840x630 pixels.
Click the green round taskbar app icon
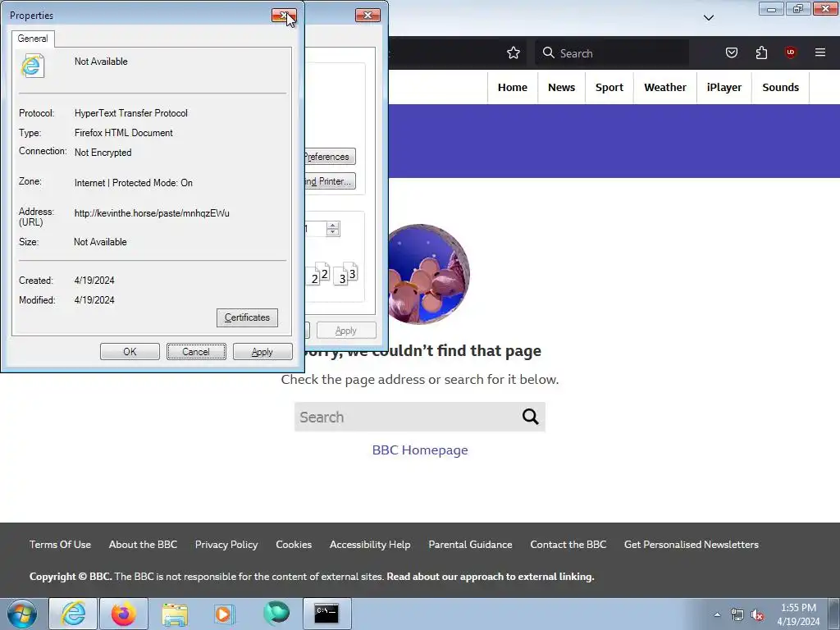(276, 613)
